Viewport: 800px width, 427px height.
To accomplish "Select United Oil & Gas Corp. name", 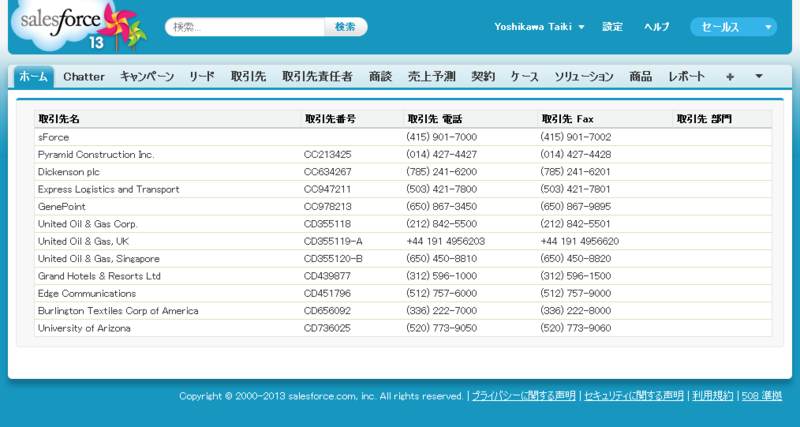I will tap(88, 224).
